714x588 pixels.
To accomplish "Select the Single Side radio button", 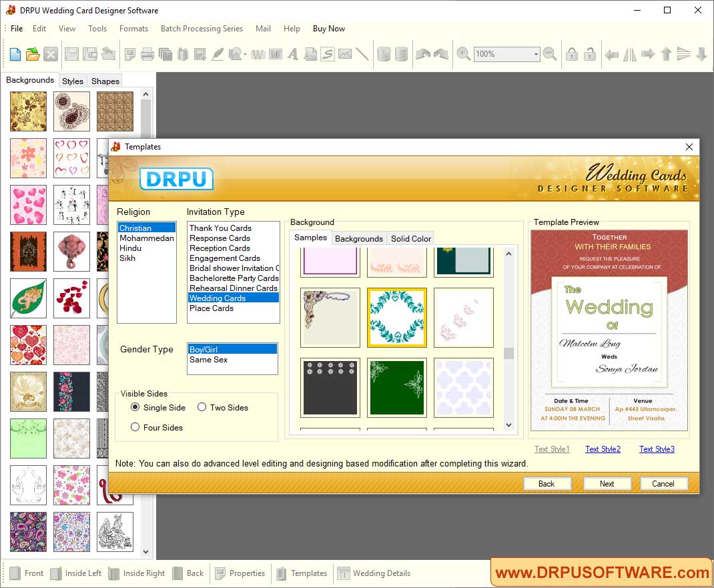I will tap(135, 407).
